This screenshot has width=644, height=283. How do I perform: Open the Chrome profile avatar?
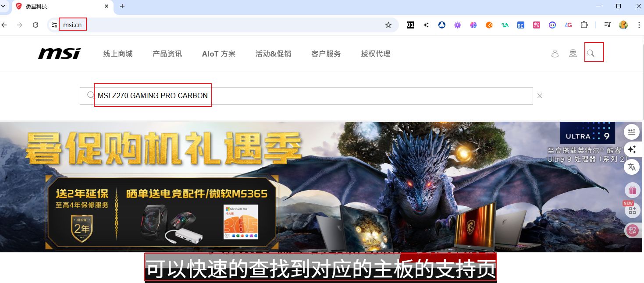pos(623,25)
